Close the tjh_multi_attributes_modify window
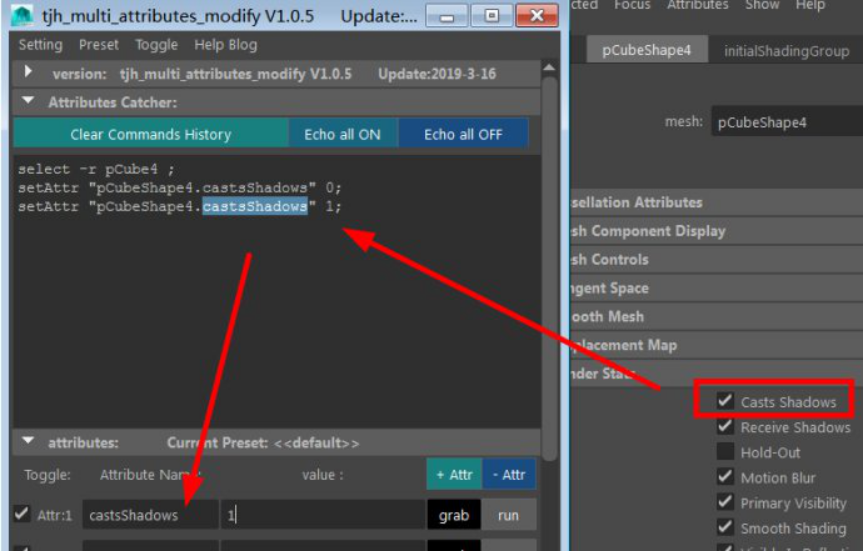863x552 pixels. tap(537, 17)
